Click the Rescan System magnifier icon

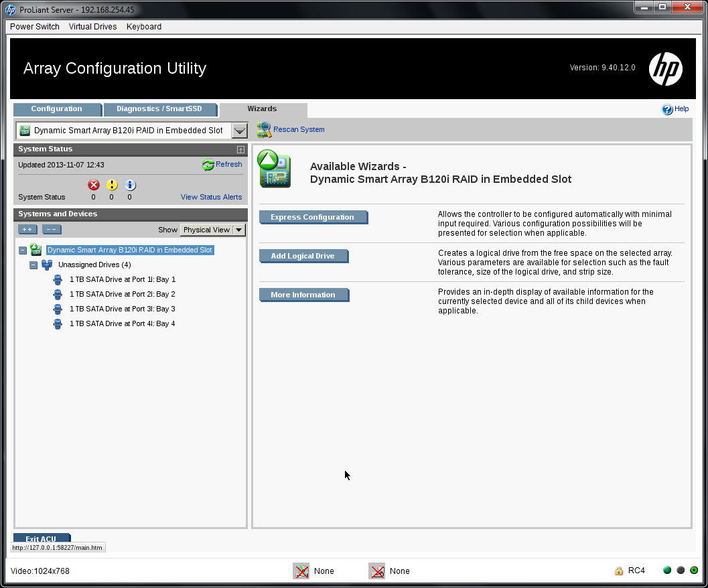click(264, 130)
